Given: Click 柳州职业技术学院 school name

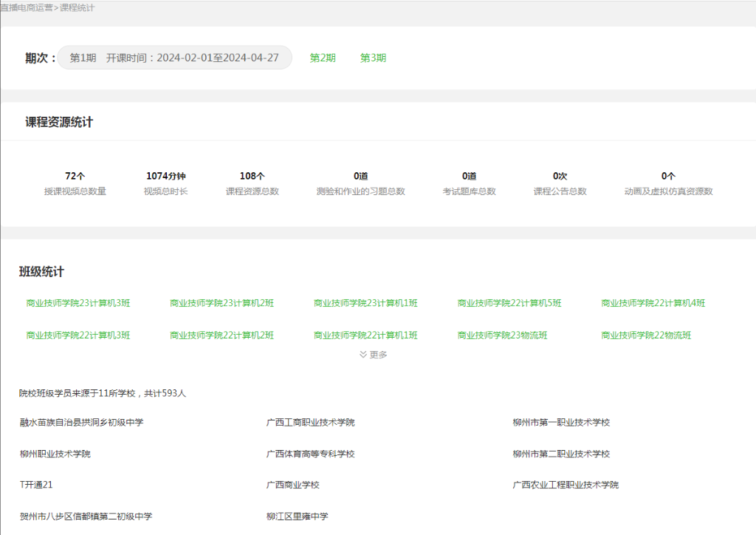Looking at the screenshot, I should [x=55, y=454].
